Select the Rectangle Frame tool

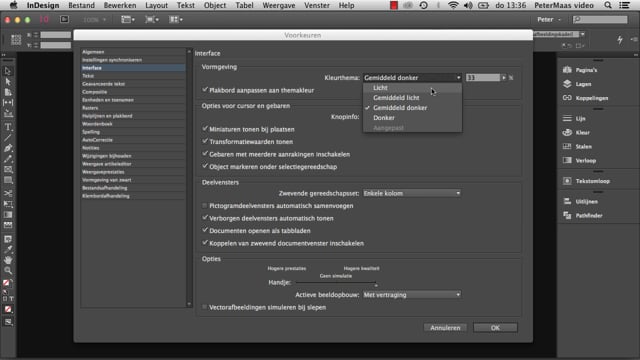tap(8, 169)
